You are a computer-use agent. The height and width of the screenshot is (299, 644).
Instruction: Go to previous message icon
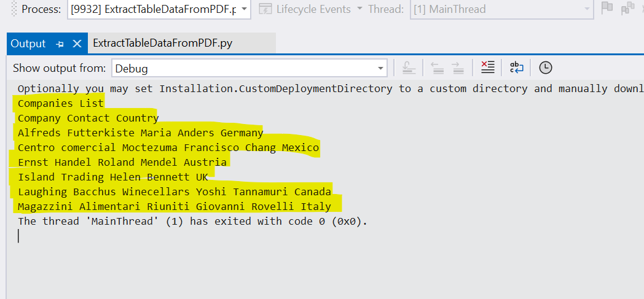coord(438,68)
